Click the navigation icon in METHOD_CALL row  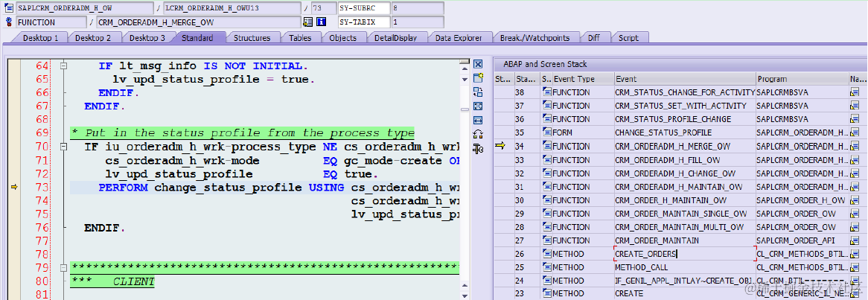[x=855, y=267]
